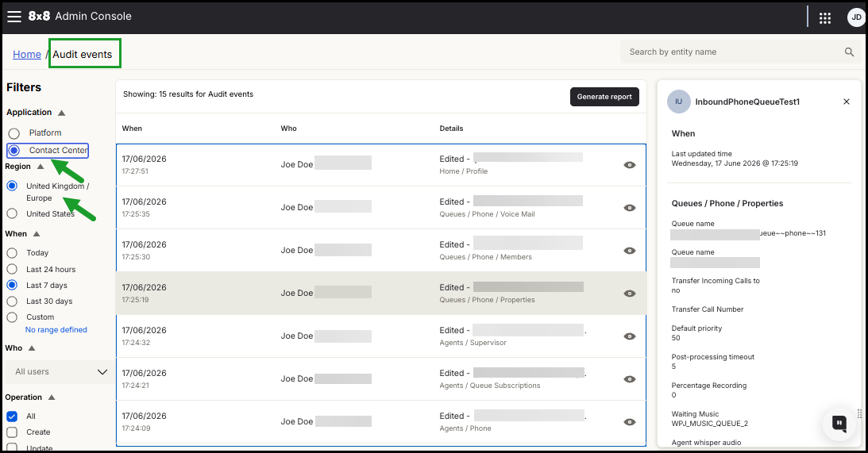This screenshot has width=868, height=453.
Task: Click the No range defined link
Action: (x=56, y=330)
